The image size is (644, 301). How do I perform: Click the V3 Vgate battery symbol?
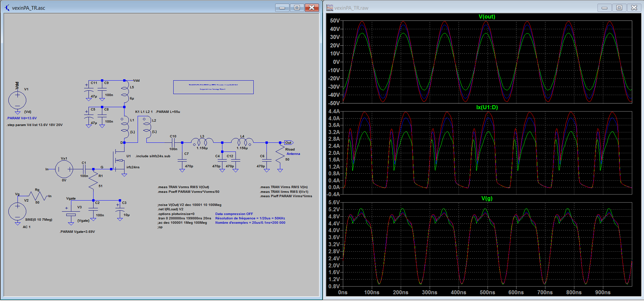click(x=71, y=213)
